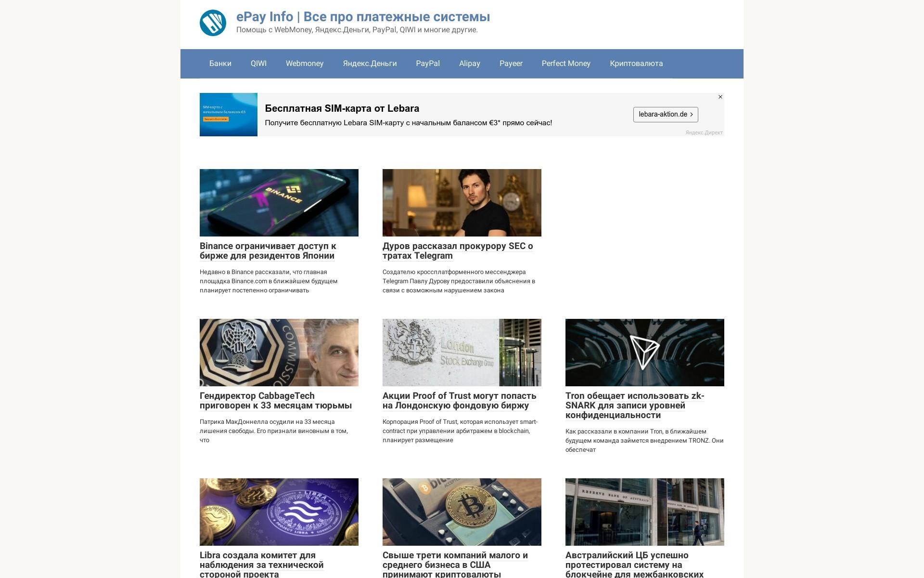The image size is (924, 578).
Task: Select the QIWI menu item
Action: pos(258,64)
